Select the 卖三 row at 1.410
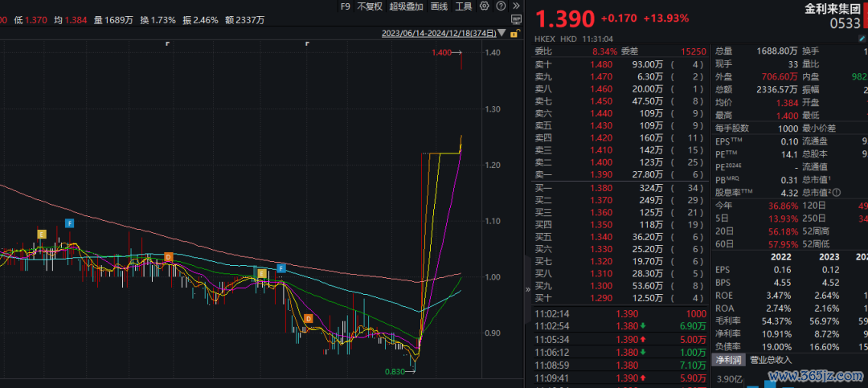This screenshot has width=868, height=388. coord(621,150)
